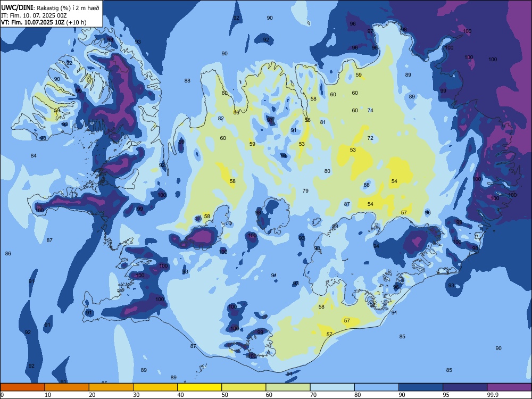Click the 20–30 light orange legend swatch
The height and width of the screenshot is (399, 532).
click(111, 387)
